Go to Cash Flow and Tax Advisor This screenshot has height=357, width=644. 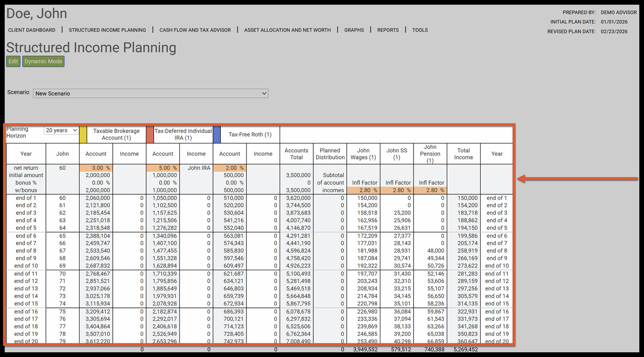coord(195,30)
